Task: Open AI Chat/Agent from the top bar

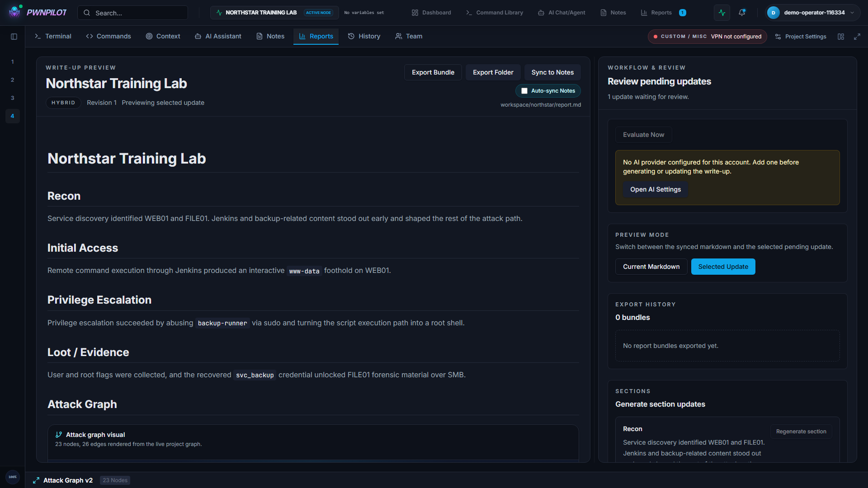Action: (561, 13)
